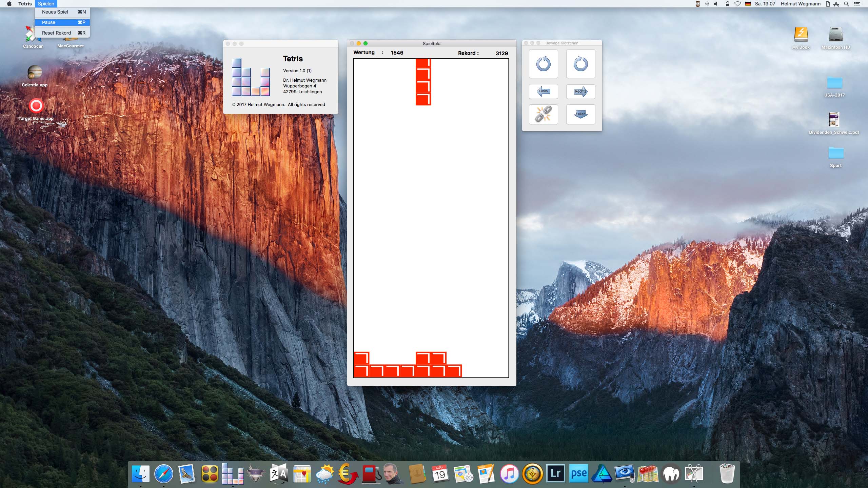Screen dimensions: 868x488
Task: Open the USA-2017 folder
Action: point(834,83)
